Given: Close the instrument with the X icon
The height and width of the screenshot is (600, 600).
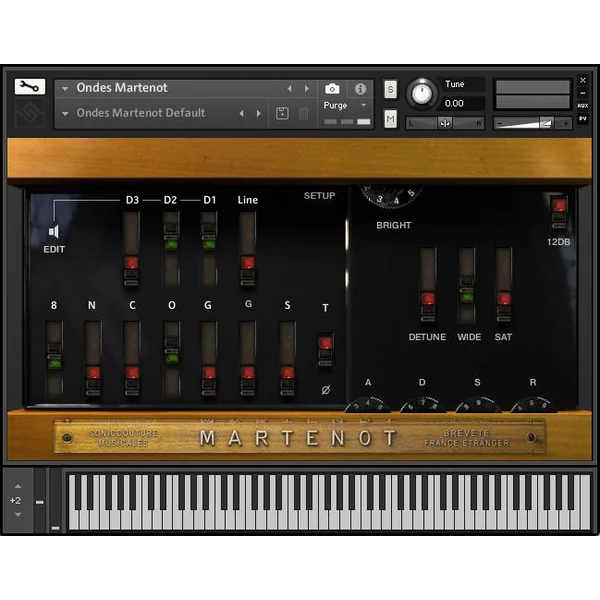Looking at the screenshot, I should tap(583, 80).
